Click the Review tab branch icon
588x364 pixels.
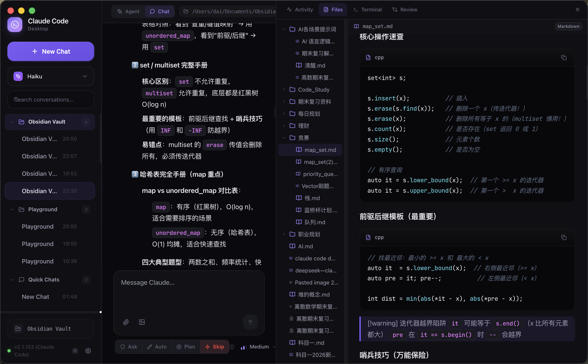click(x=395, y=10)
